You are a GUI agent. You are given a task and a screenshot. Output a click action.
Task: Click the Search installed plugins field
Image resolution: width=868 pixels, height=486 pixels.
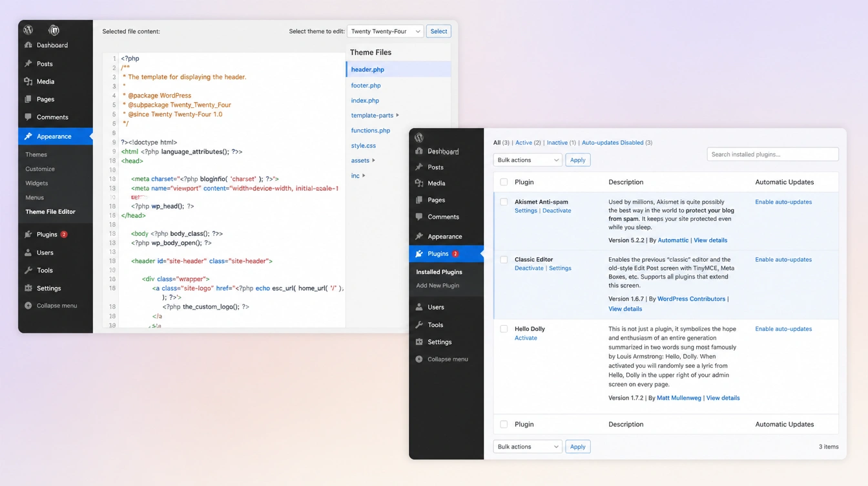(x=773, y=154)
